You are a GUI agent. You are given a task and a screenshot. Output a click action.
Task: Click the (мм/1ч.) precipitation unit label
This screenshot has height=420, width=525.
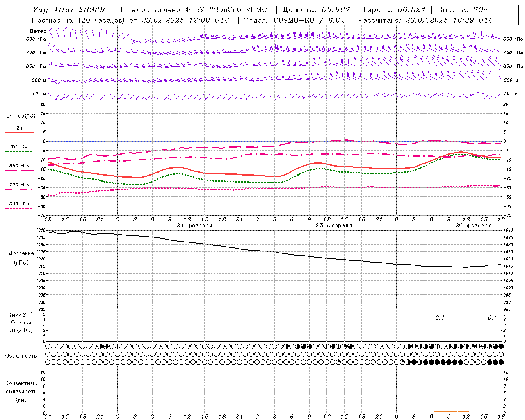(x=21, y=330)
